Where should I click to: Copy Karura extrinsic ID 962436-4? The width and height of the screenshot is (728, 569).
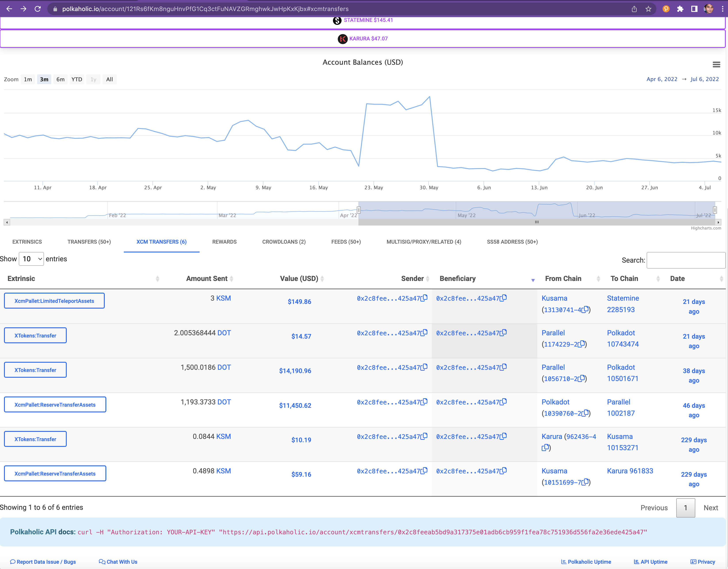pyautogui.click(x=545, y=448)
